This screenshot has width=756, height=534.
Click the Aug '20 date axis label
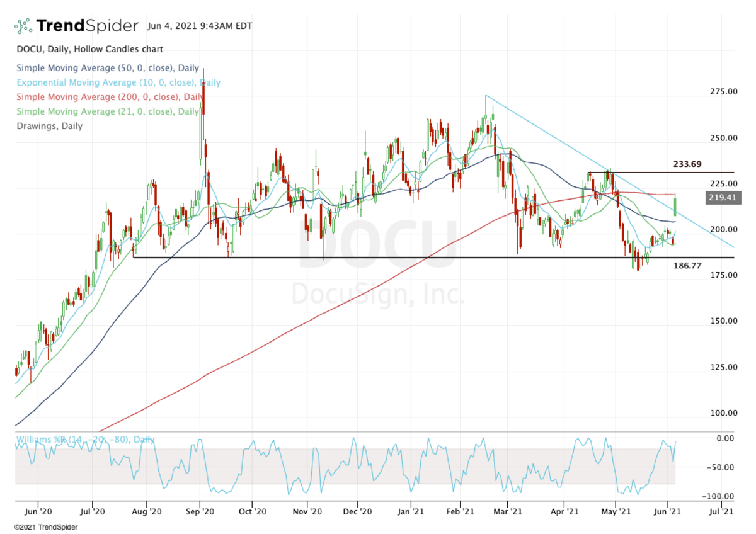[x=146, y=513]
